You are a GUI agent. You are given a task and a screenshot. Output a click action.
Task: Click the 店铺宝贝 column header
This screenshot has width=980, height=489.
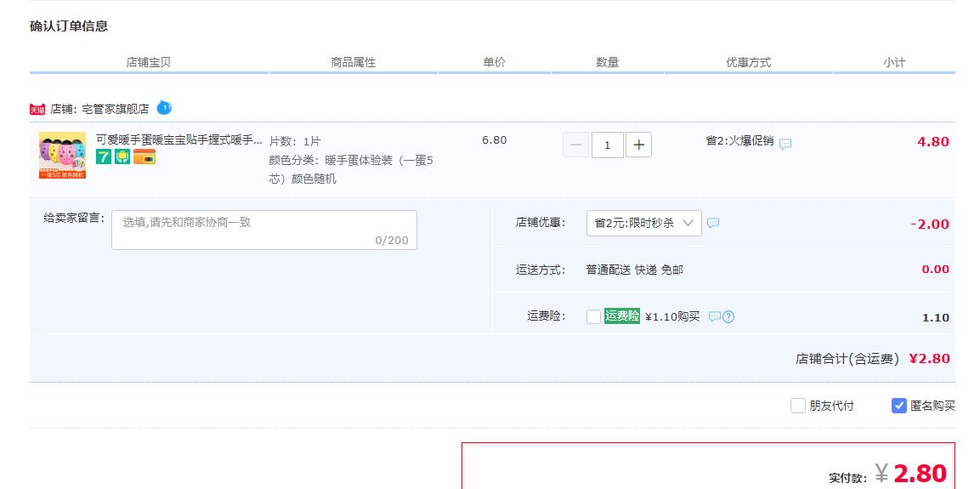pos(149,63)
